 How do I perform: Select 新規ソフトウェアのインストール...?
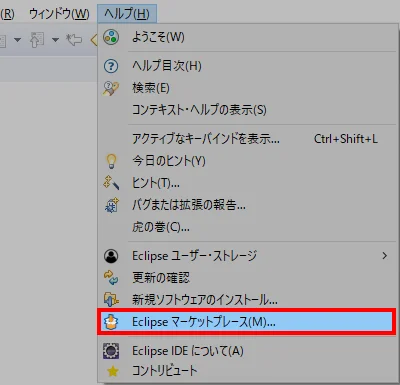pos(247,300)
